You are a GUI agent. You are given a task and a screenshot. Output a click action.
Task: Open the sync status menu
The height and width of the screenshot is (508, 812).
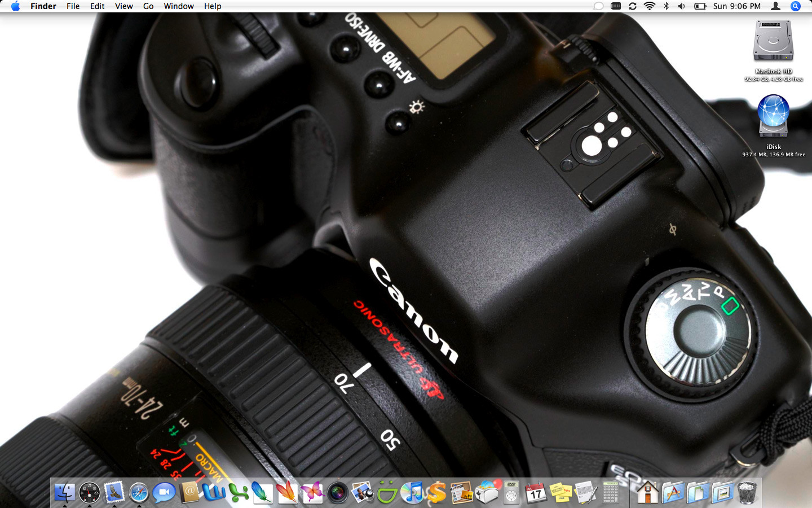tap(633, 6)
